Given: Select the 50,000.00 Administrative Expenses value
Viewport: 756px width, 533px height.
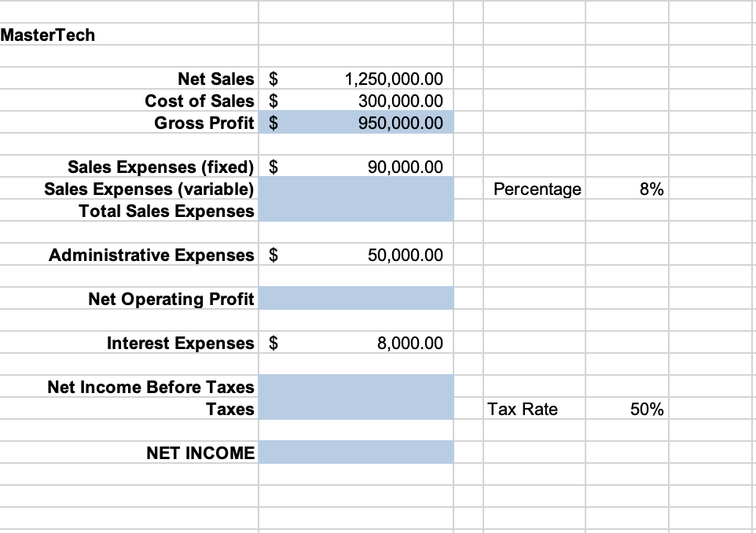Looking at the screenshot, I should coord(405,255).
